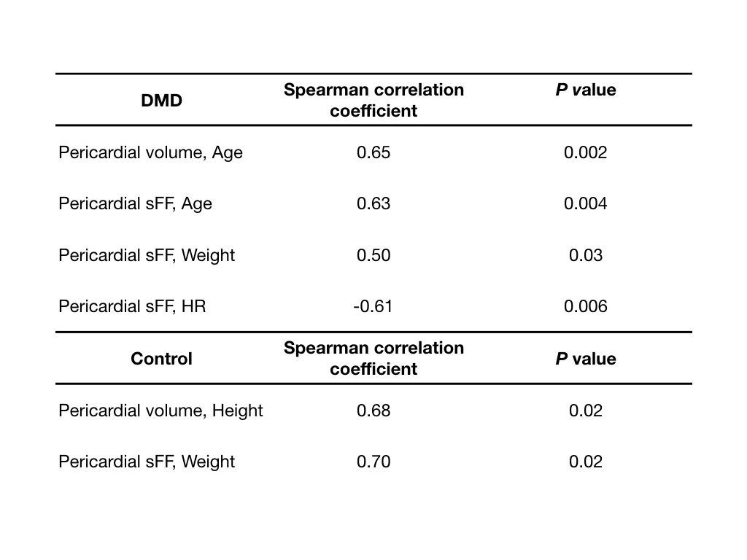747x560 pixels.
Task: Select the 0.68 correlation coefficient value
Action: (373, 411)
